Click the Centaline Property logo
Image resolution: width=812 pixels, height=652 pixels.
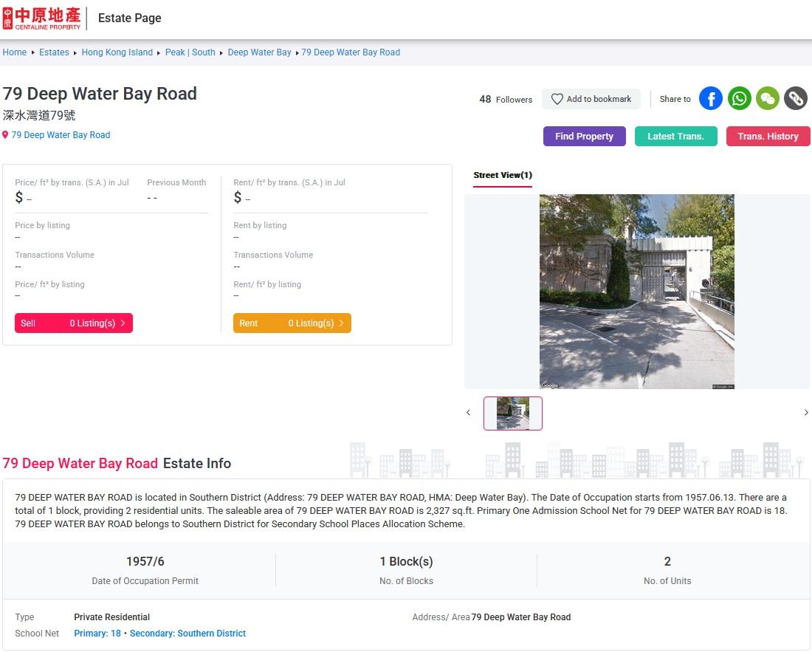click(x=41, y=18)
